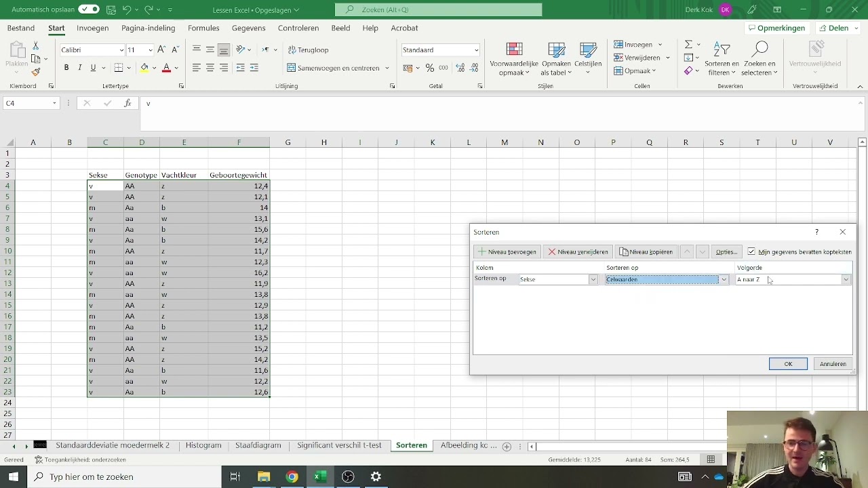This screenshot has width=868, height=488.
Task: Align text to the right
Action: pos(224,68)
